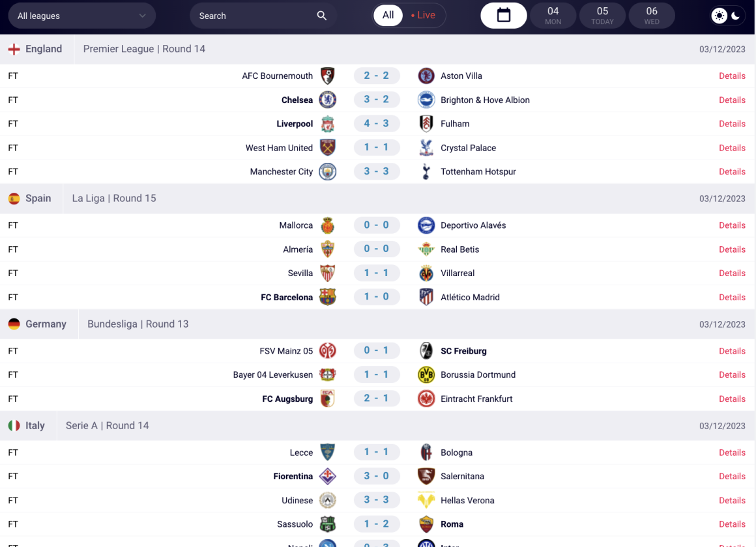The image size is (756, 547).
Task: Select the 06 WED date tab
Action: point(652,16)
